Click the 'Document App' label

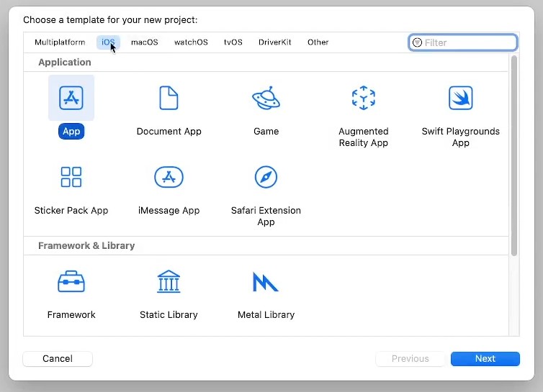point(169,132)
